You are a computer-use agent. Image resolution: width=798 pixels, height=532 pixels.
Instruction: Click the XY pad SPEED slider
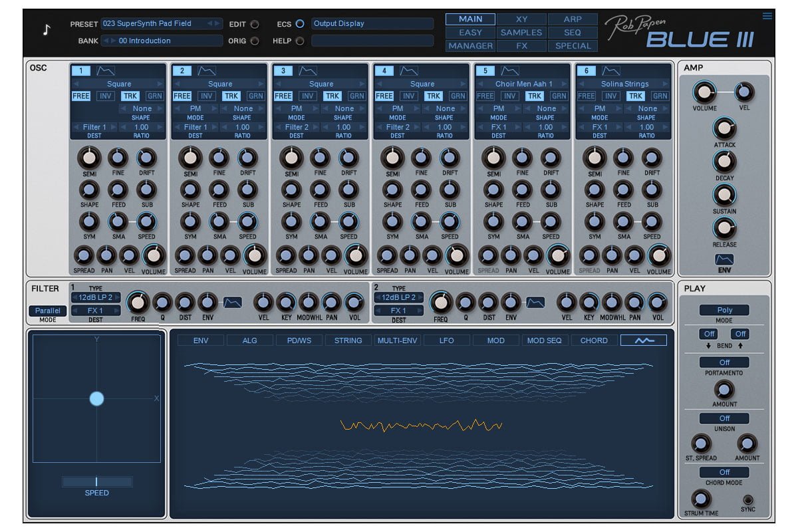97,481
